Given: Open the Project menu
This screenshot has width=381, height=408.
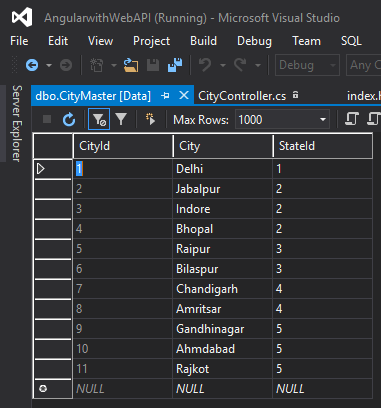Looking at the screenshot, I should pos(151,41).
